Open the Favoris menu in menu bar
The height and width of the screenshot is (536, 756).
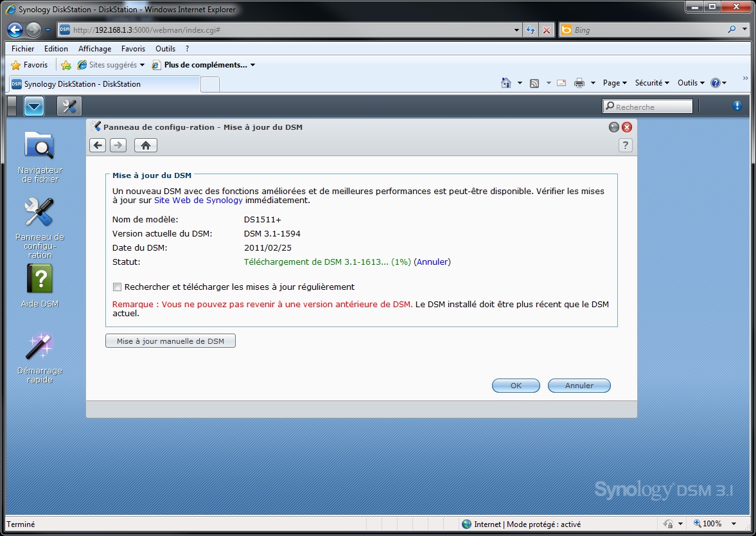pos(133,49)
